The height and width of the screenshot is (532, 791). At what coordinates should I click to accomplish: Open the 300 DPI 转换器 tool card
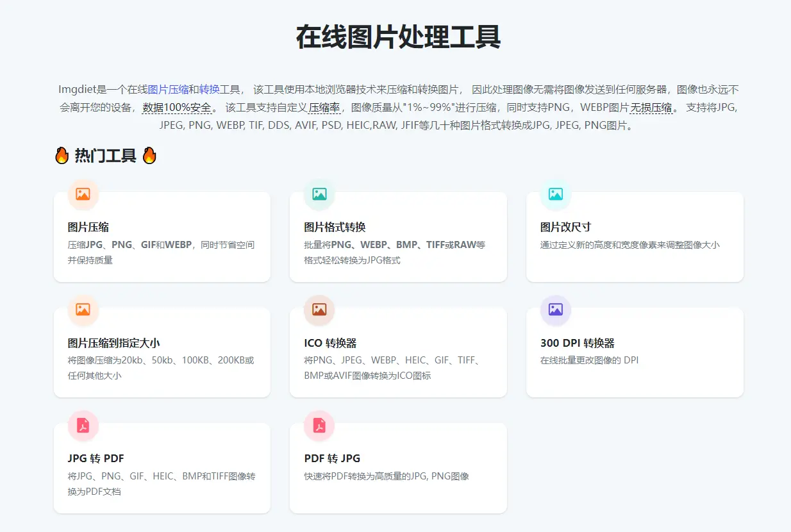635,353
